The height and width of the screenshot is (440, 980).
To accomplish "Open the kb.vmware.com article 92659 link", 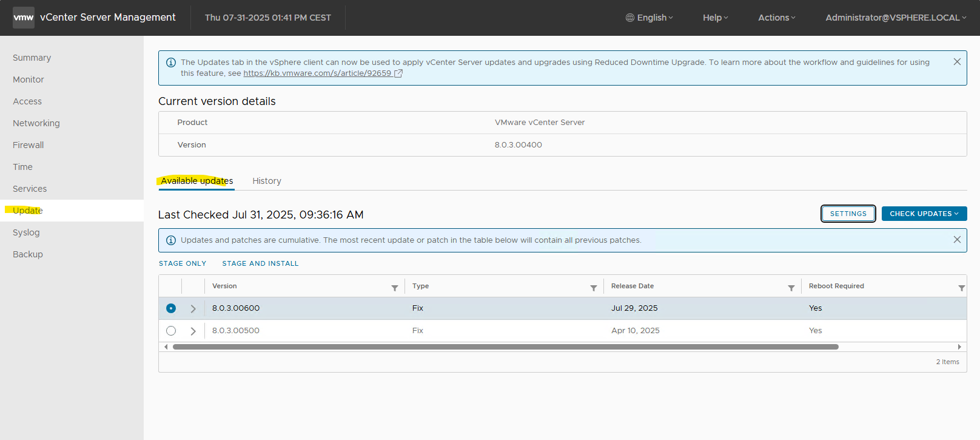I will click(318, 73).
